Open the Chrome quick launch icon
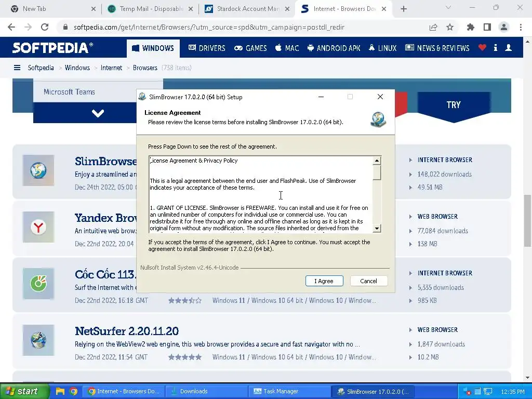 click(x=73, y=391)
